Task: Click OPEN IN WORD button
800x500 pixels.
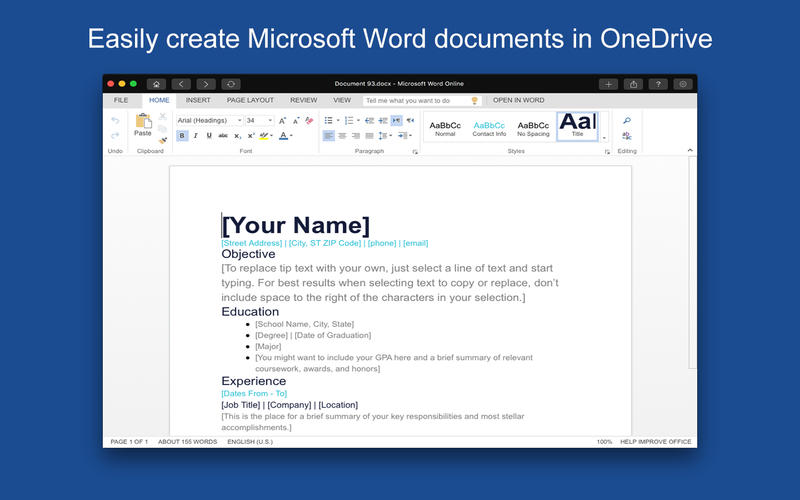Action: click(518, 100)
